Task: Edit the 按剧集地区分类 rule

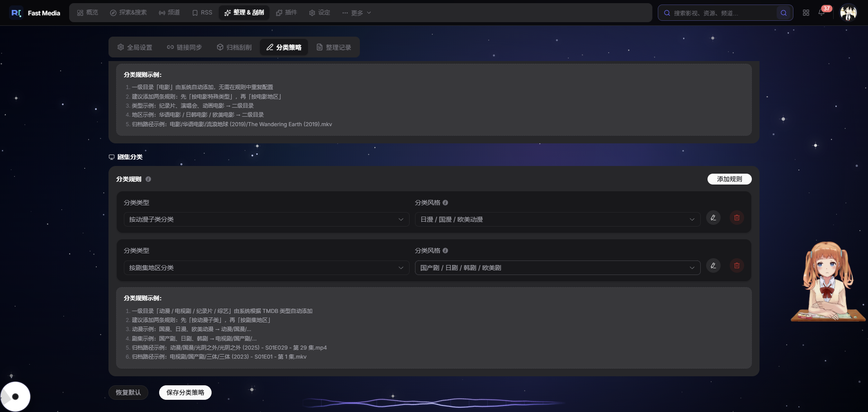Action: click(x=713, y=266)
